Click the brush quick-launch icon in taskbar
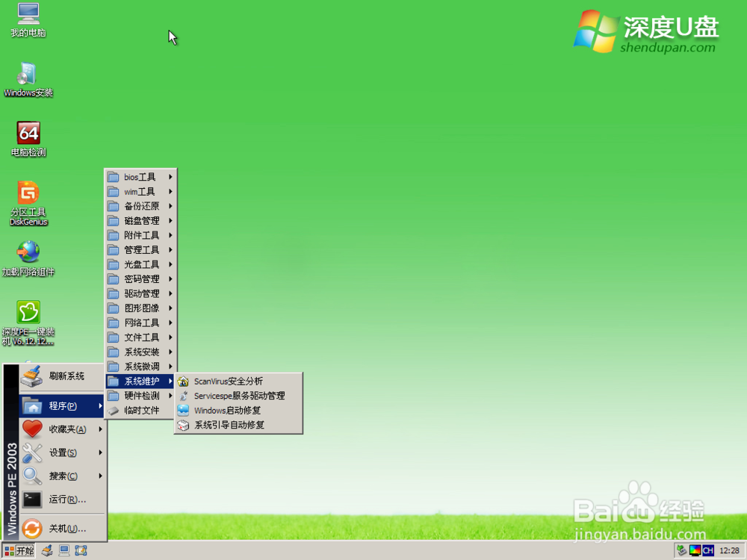The width and height of the screenshot is (747, 560). 47,551
